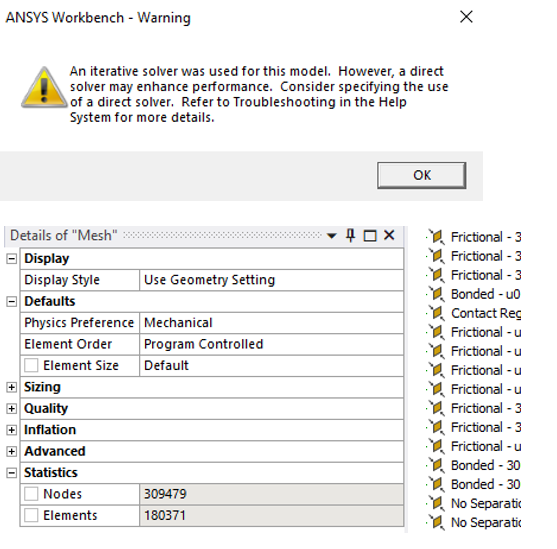Screen dimensions: 557x549
Task: Open the Details panel dropdown arrow
Action: 332,236
